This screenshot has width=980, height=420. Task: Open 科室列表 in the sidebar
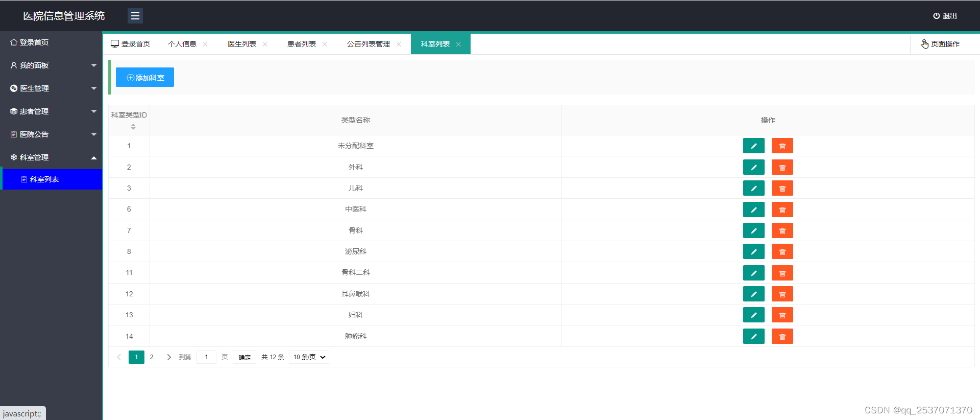[x=51, y=179]
